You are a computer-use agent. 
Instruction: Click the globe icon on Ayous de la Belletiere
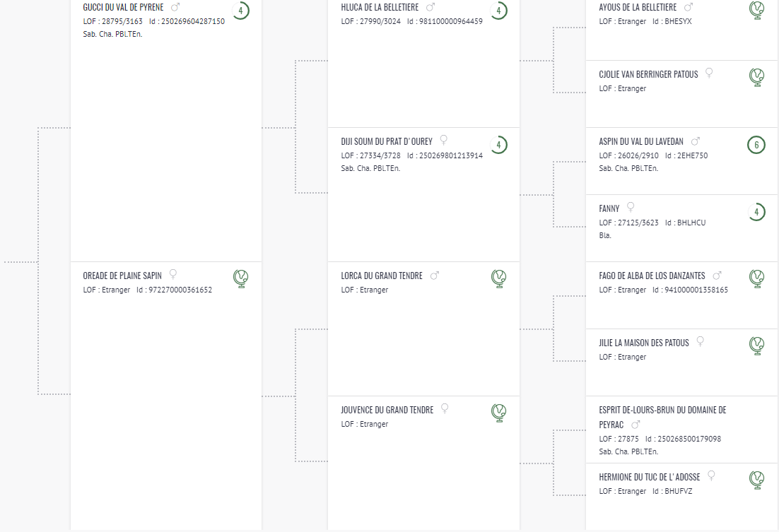pyautogui.click(x=756, y=10)
